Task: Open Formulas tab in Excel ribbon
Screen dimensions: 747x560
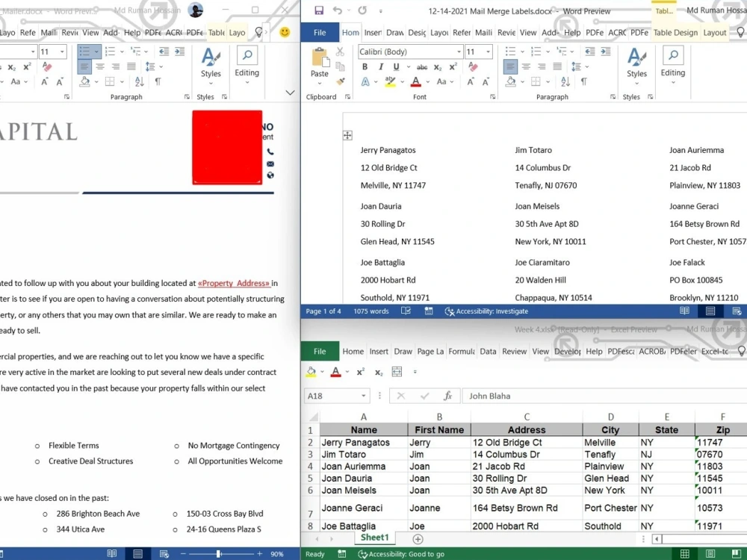Action: coord(461,352)
